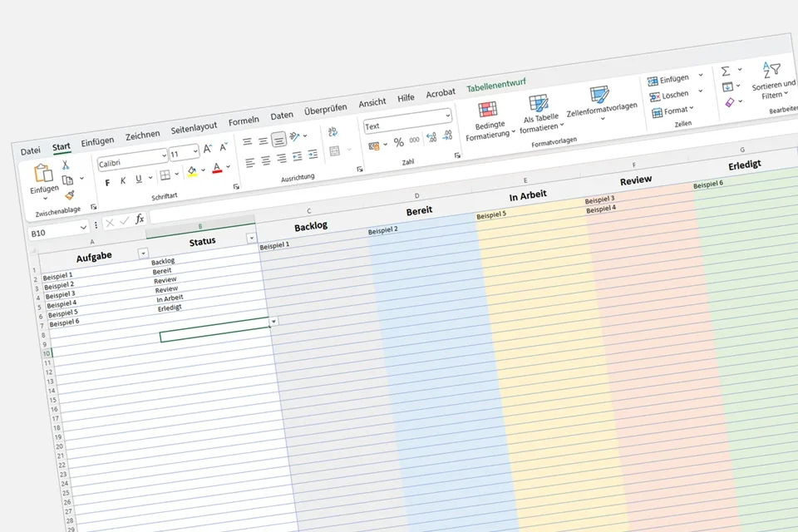798x532 pixels.
Task: Switch to the Tabellenentwurf tab
Action: (496, 86)
